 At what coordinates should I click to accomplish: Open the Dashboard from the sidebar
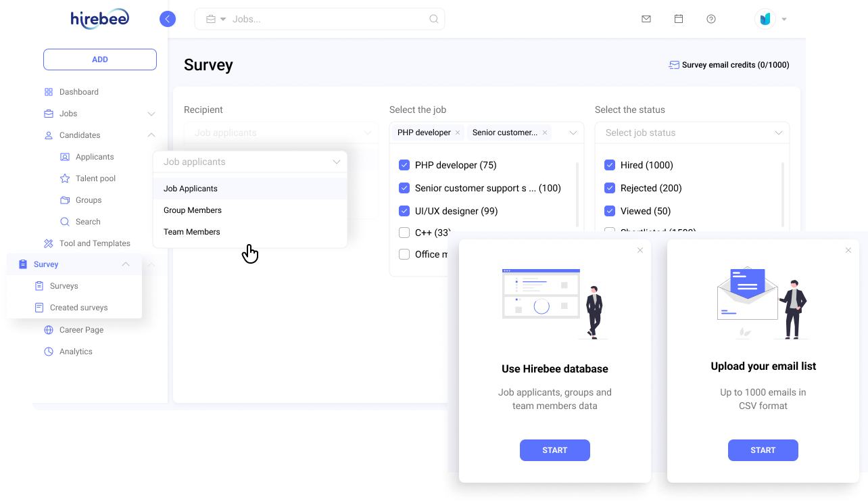click(79, 91)
